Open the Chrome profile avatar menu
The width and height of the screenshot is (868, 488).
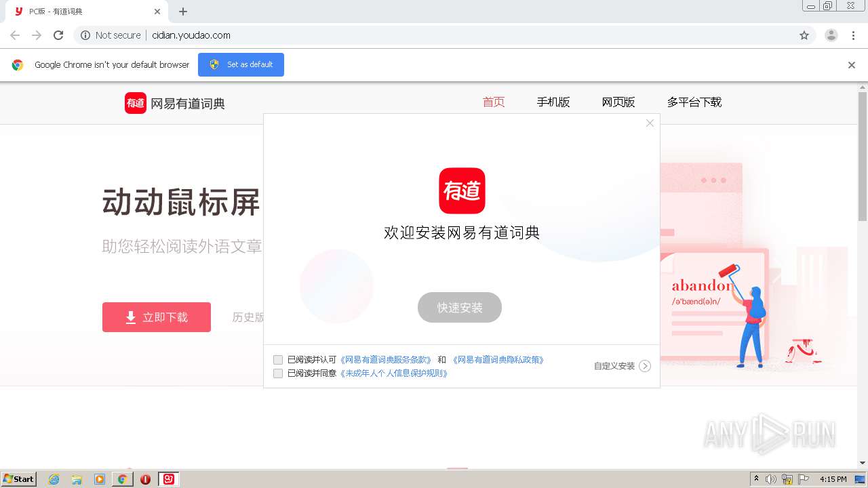coord(831,35)
